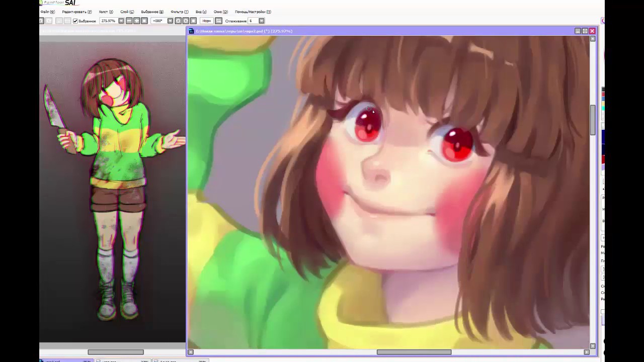Click the Норм button
The image size is (644, 362).
[x=207, y=21]
